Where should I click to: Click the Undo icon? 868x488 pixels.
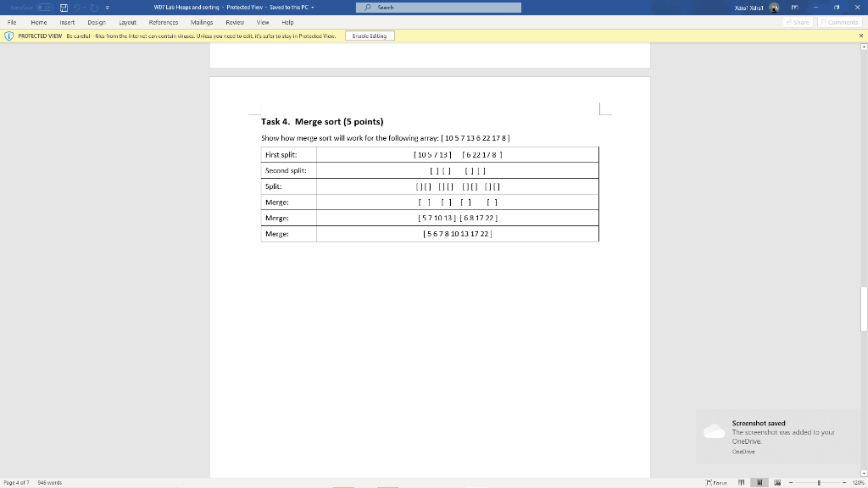77,7
